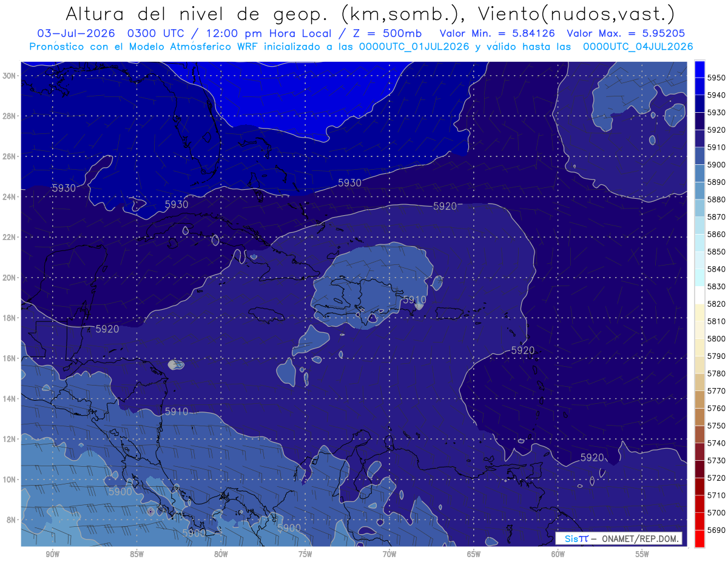Click the '0000UTC_04JUL2026' valid-until text

[638, 47]
